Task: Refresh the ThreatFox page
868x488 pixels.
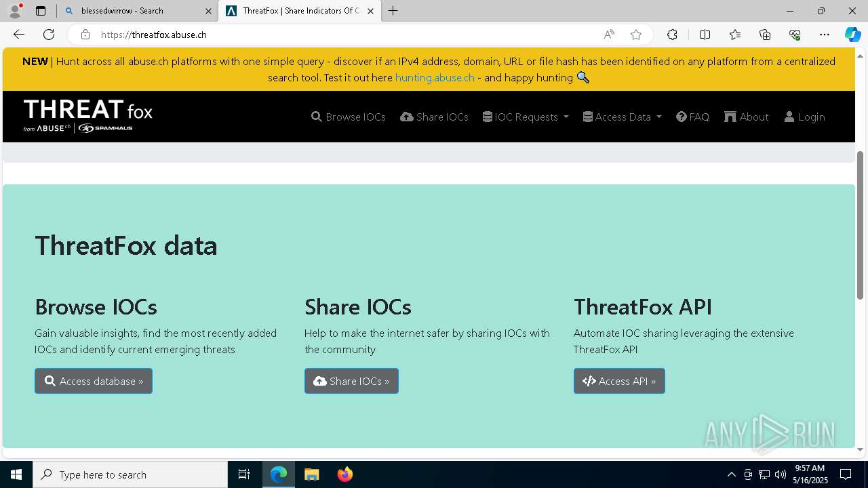Action: pos(49,35)
